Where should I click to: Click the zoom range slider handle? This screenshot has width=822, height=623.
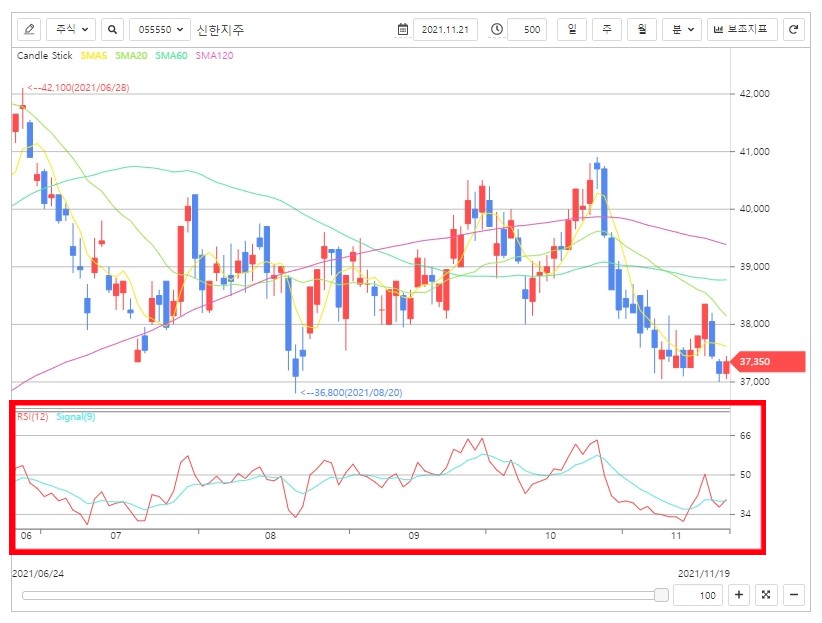pos(662,595)
